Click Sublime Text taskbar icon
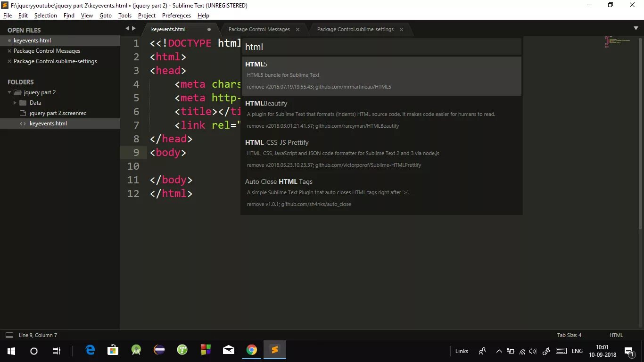644x362 pixels. coord(275,350)
